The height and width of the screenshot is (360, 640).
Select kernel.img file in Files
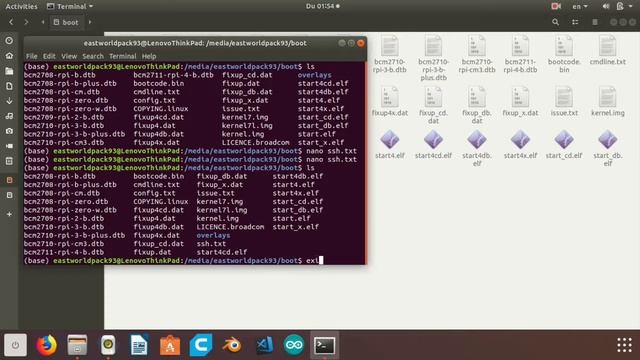click(607, 101)
